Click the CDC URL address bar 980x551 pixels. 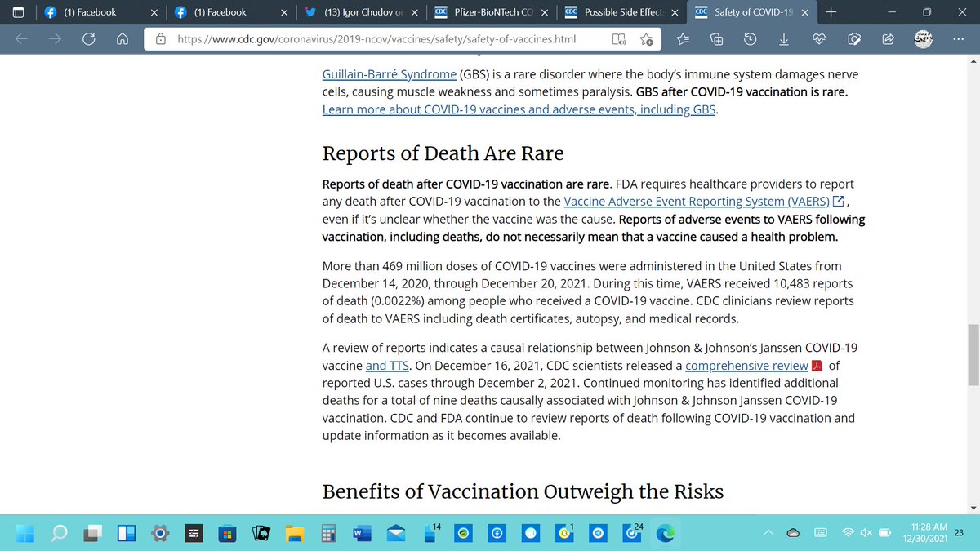coord(376,38)
